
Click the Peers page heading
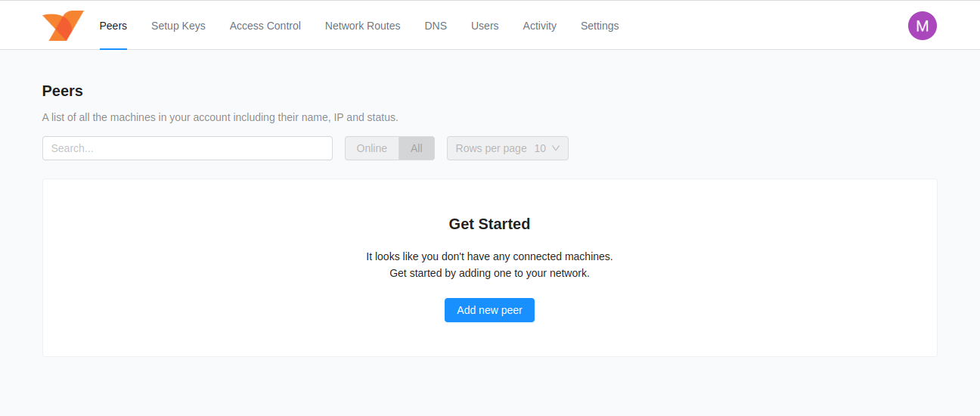(63, 91)
